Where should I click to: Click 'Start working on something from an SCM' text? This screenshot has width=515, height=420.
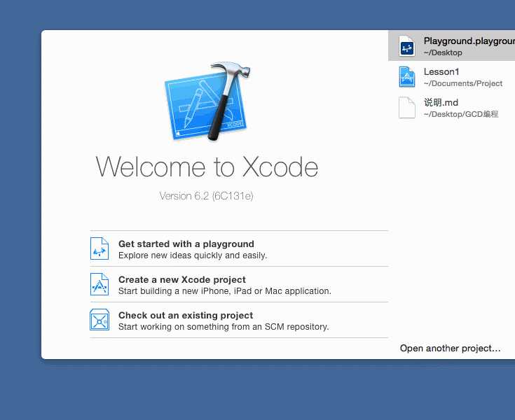click(224, 327)
